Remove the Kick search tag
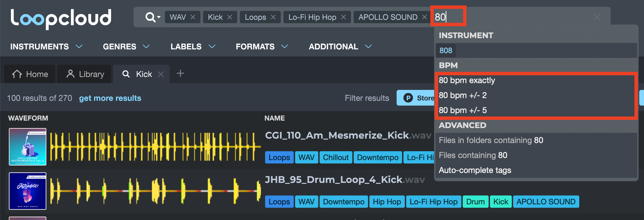The image size is (644, 220). [x=230, y=17]
